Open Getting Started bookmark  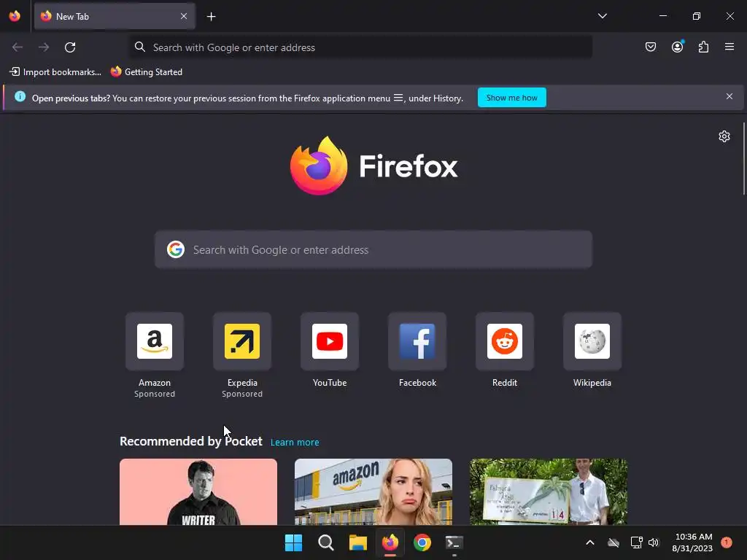[x=147, y=72]
